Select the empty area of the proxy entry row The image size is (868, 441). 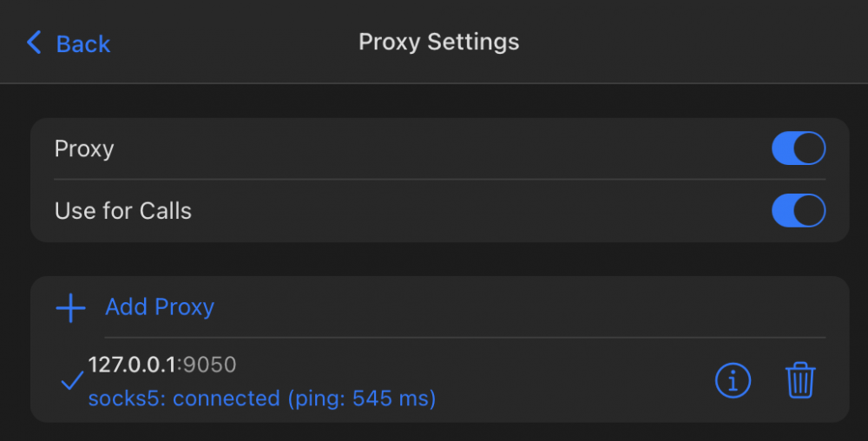pos(570,380)
